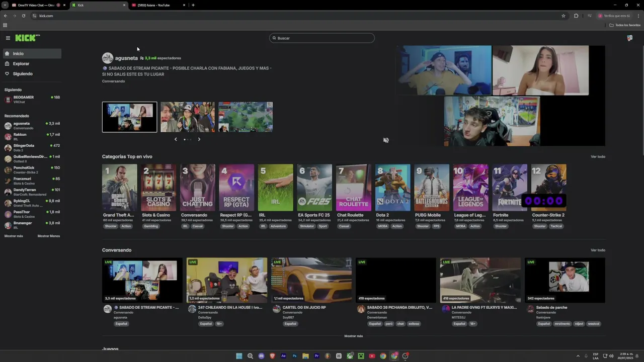Go to next featured stream with right arrow
644x362 pixels.
tap(199, 139)
